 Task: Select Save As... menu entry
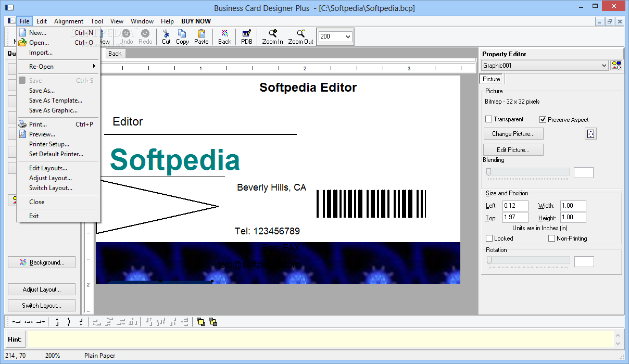[58, 91]
